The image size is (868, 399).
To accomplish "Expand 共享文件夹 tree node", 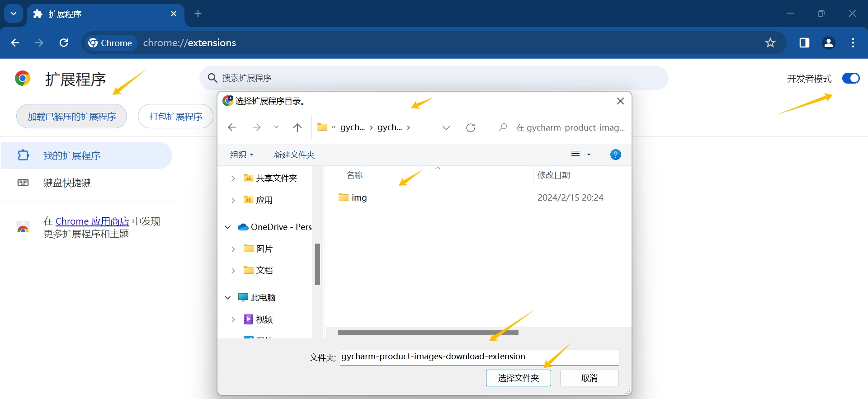I will [233, 178].
